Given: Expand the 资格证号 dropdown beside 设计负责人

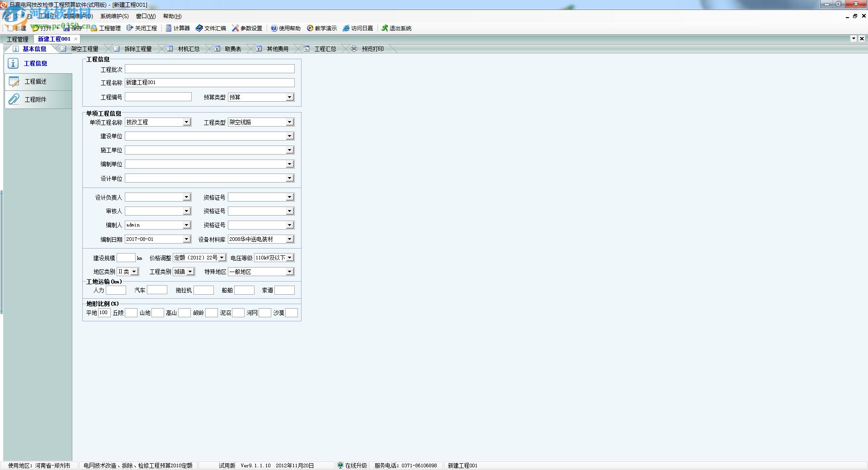Looking at the screenshot, I should pos(290,197).
